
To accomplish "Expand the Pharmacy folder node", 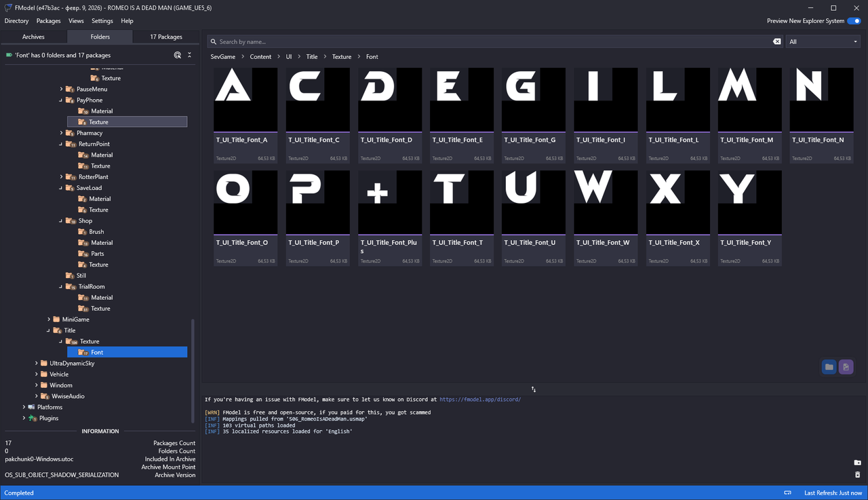I will coord(61,133).
